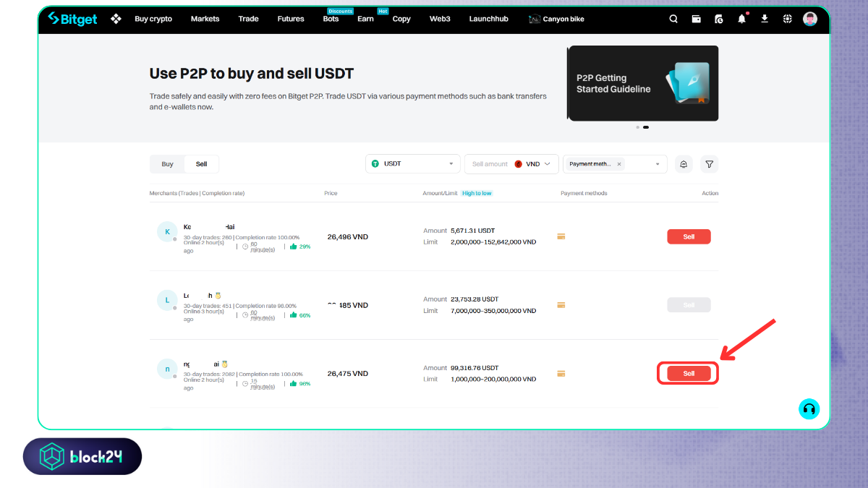
Task: Open the order history clock icon
Action: click(x=718, y=20)
